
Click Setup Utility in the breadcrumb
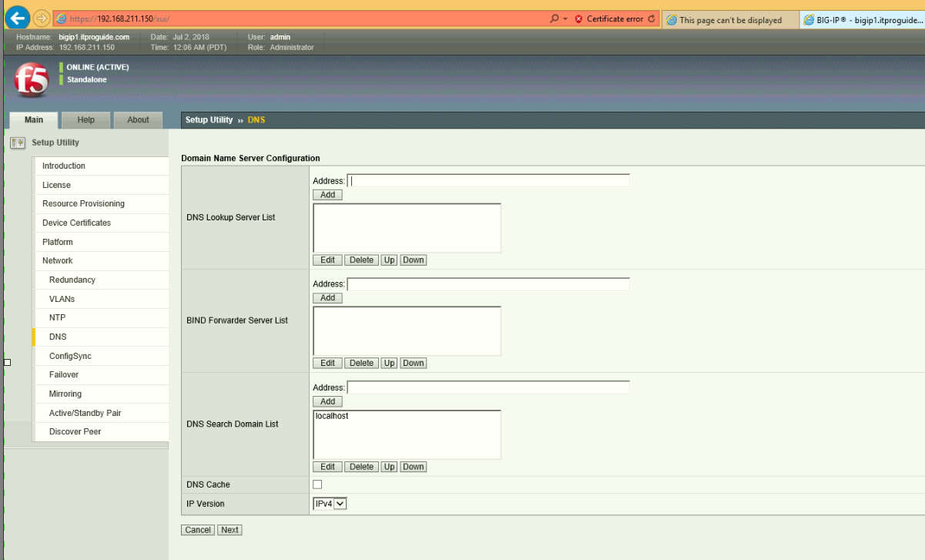tap(209, 120)
